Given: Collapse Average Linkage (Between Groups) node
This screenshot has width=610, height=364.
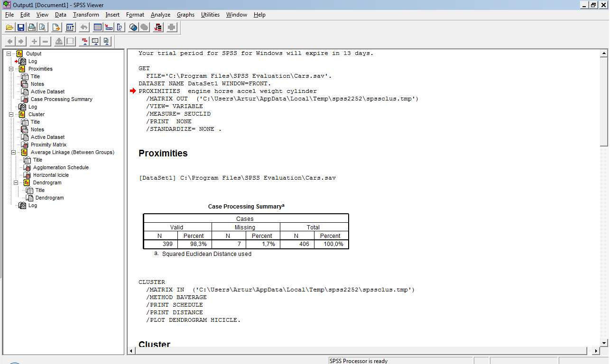Looking at the screenshot, I should tap(13, 152).
